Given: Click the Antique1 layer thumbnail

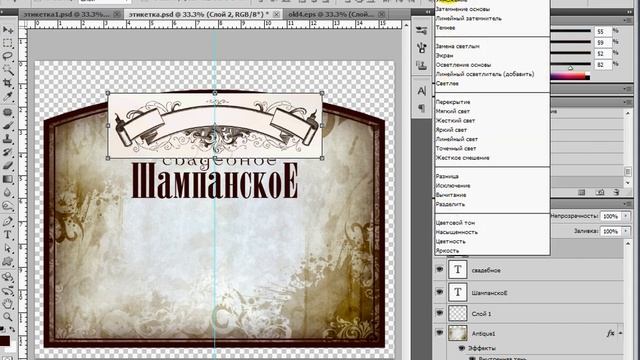Looking at the screenshot, I should pyautogui.click(x=458, y=333).
